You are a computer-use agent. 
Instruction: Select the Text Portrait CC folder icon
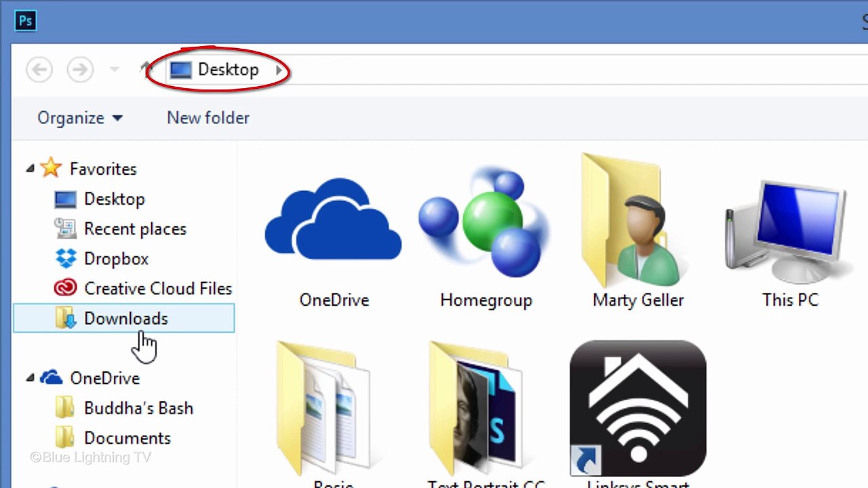[x=479, y=407]
